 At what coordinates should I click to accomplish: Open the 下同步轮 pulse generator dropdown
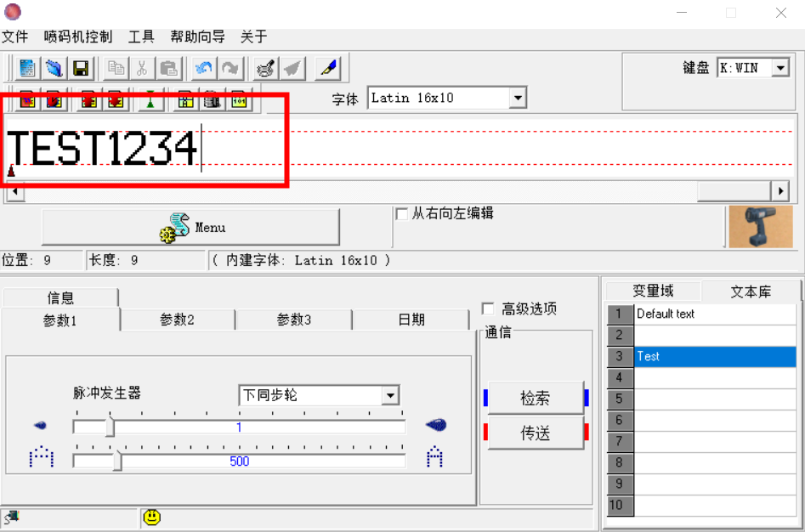(389, 395)
